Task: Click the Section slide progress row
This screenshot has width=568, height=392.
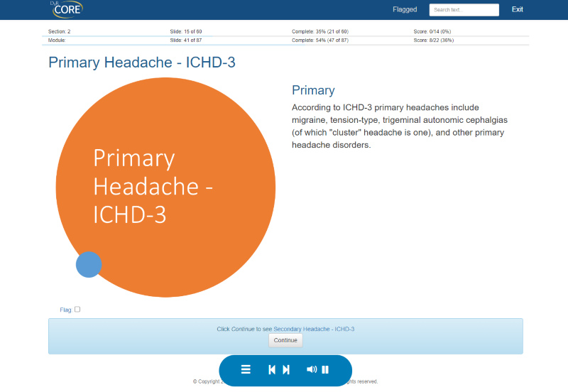Action: pyautogui.click(x=186, y=32)
